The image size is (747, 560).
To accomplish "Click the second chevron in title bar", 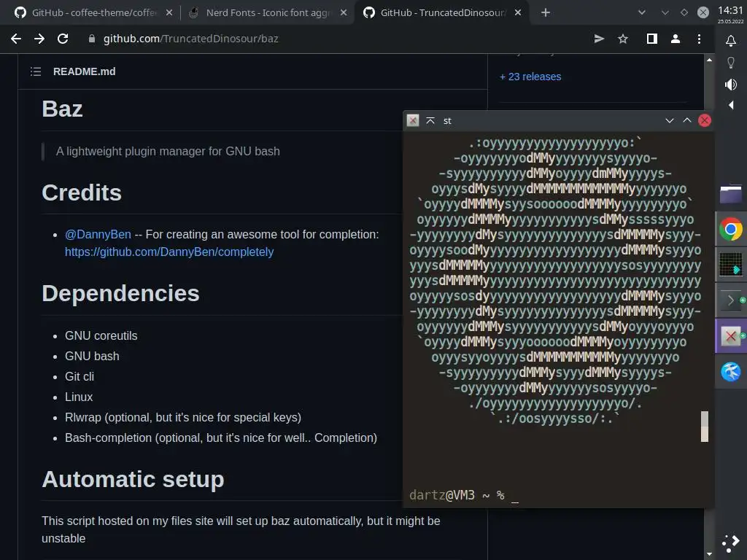I will point(665,13).
